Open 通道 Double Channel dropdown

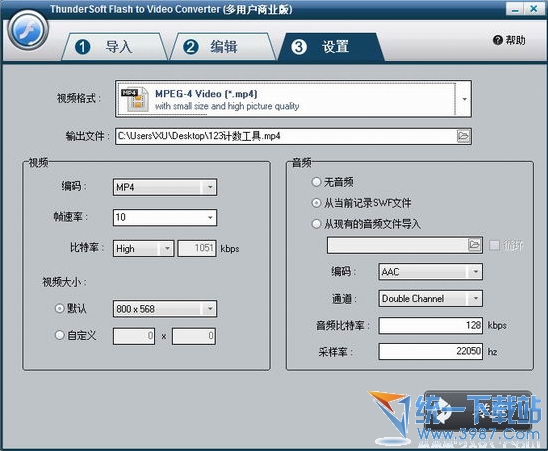click(431, 299)
